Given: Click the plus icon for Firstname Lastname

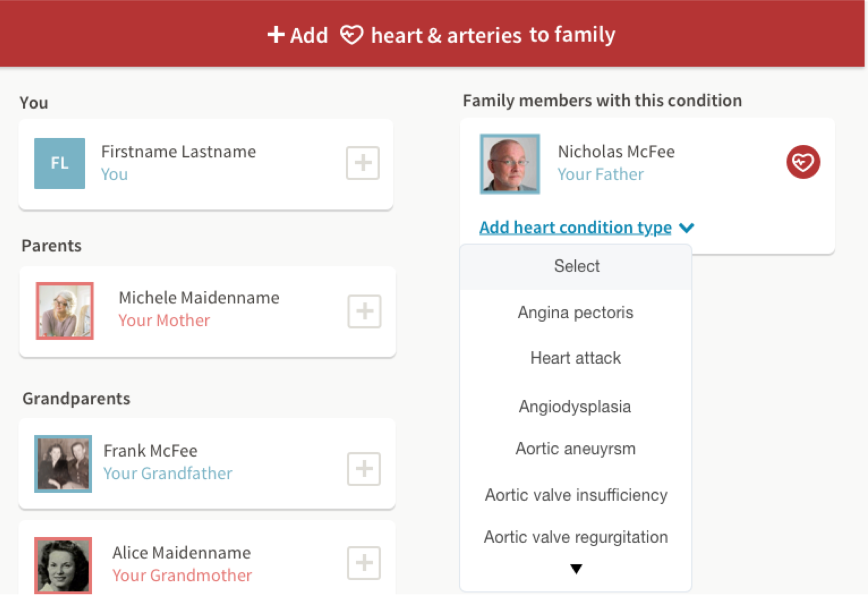Looking at the screenshot, I should (363, 163).
